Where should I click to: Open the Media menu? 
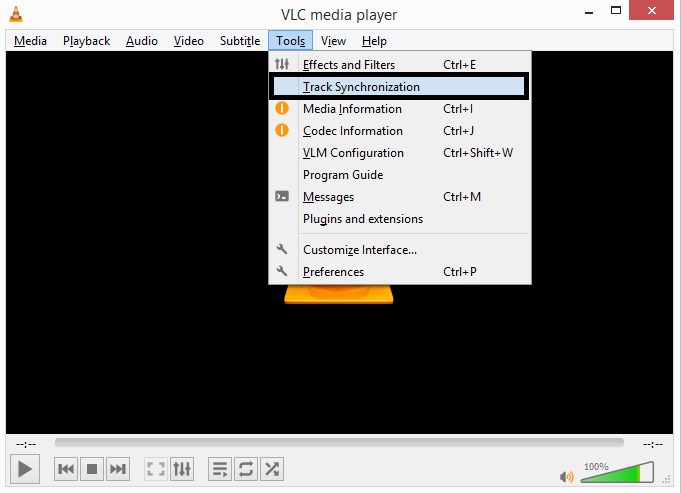[30, 41]
